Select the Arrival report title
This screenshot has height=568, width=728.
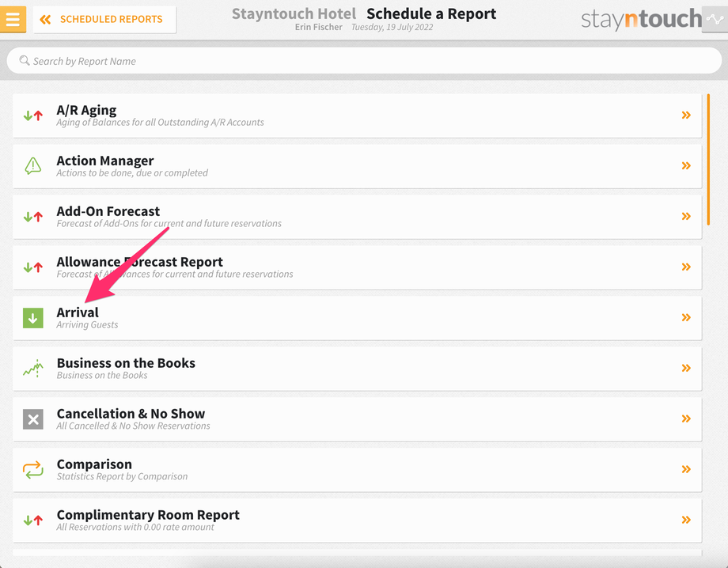pyautogui.click(x=78, y=312)
